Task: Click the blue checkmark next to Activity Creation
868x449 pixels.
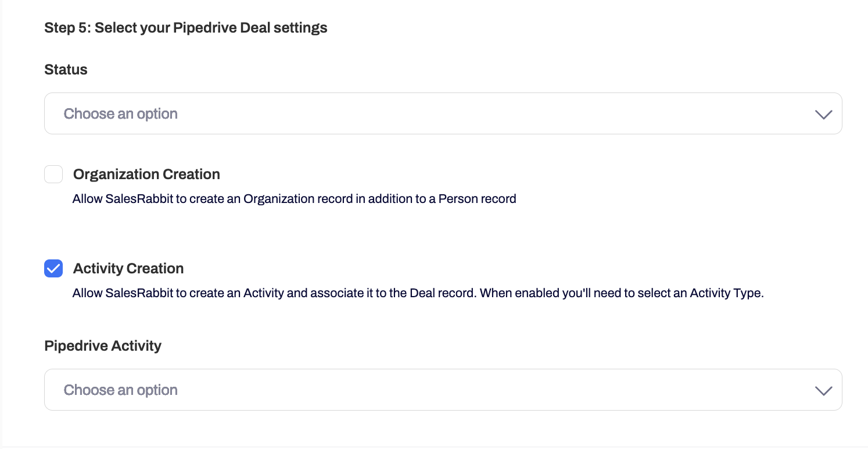Action: coord(53,268)
